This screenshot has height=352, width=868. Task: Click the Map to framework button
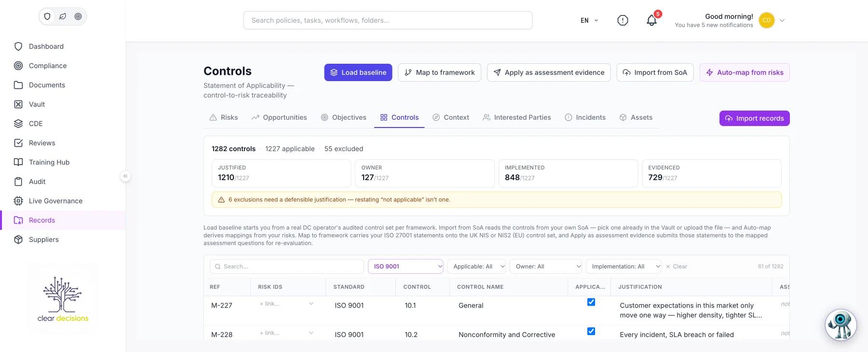pos(440,72)
